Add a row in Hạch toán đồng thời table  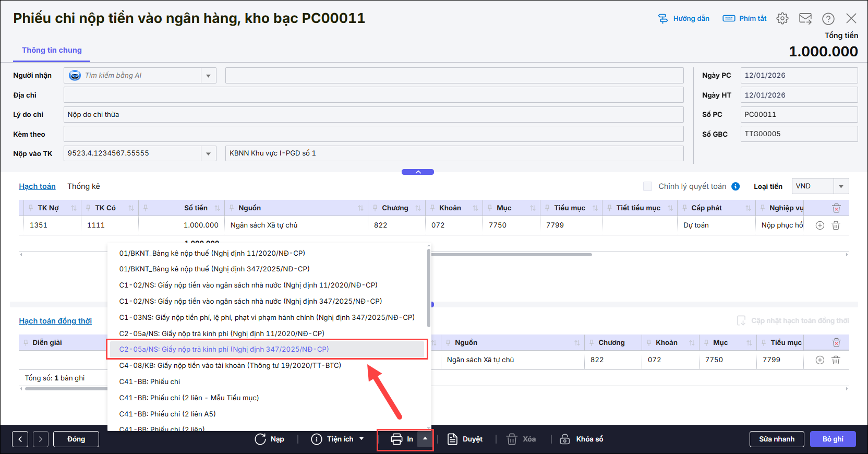click(x=820, y=360)
